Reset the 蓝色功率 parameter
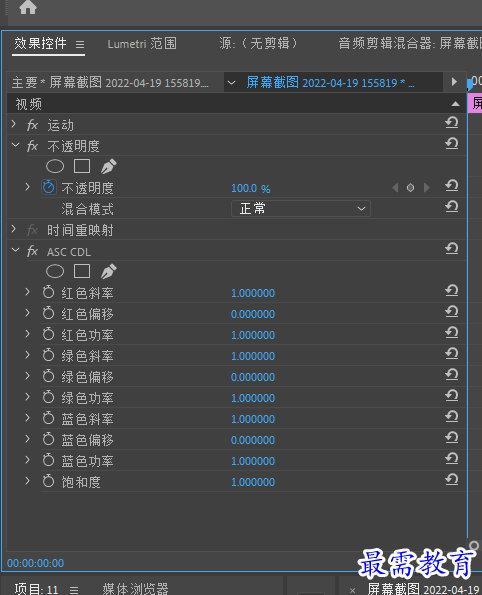482x595 pixels. tap(452, 458)
